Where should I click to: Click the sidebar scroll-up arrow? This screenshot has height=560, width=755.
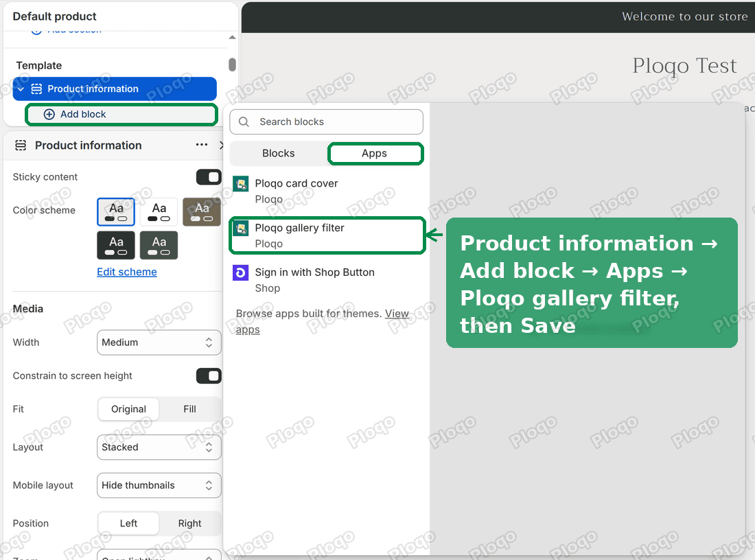click(232, 37)
